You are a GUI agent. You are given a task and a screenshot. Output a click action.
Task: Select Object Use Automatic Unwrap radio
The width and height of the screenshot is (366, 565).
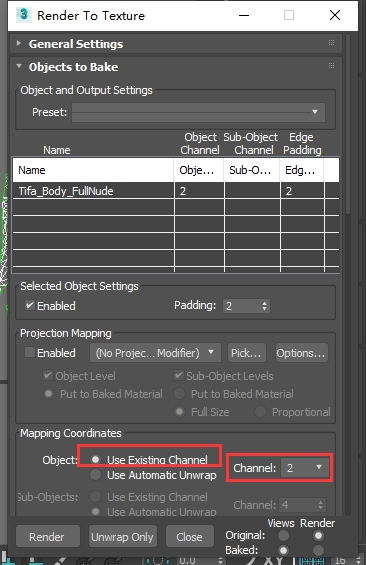pyautogui.click(x=95, y=475)
